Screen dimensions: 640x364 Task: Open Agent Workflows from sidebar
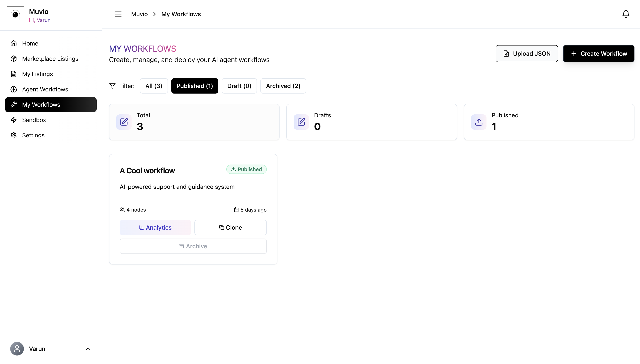(x=45, y=89)
